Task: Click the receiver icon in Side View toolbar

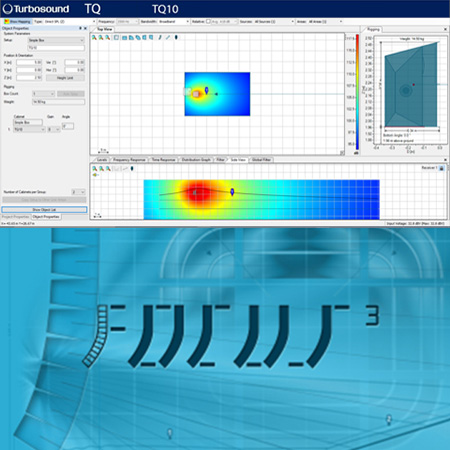Action: (x=132, y=169)
